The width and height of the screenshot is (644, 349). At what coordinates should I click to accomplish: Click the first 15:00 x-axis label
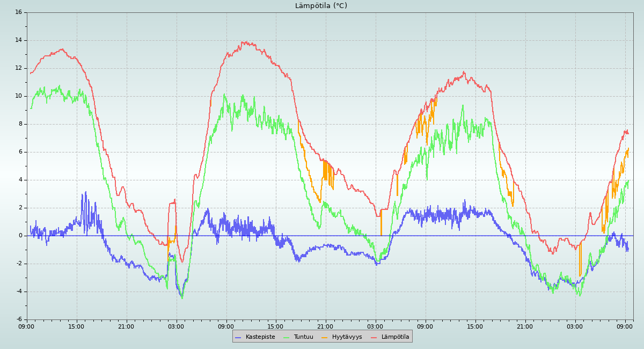point(76,326)
